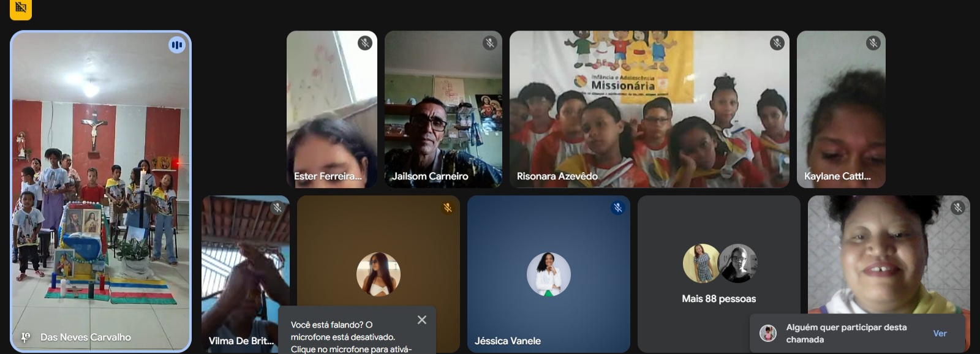This screenshot has height=354, width=980.
Task: Dismiss the microphone disabled tooltip
Action: tap(422, 320)
